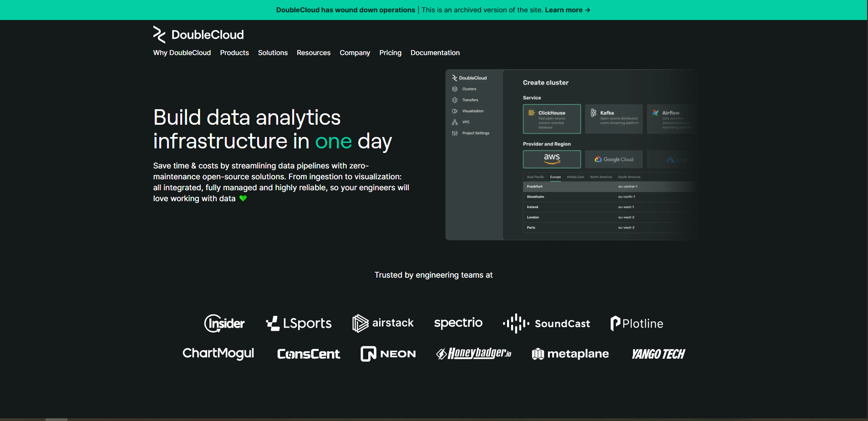This screenshot has width=868, height=421.
Task: Click the Project Settings icon in sidebar
Action: [x=455, y=133]
